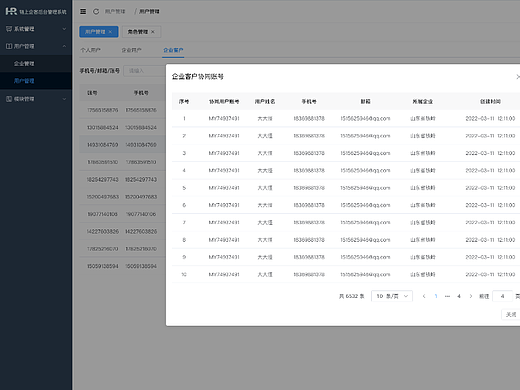Click the last 用户管理 breadcrumb item
520x390 pixels.
coord(149,12)
